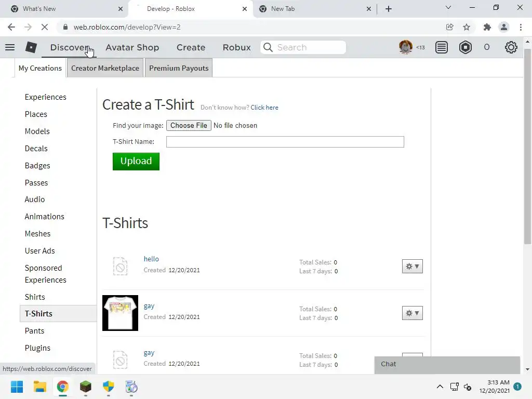Click the gay T-shirt thumbnail image
The height and width of the screenshot is (399, 532).
pos(120,313)
